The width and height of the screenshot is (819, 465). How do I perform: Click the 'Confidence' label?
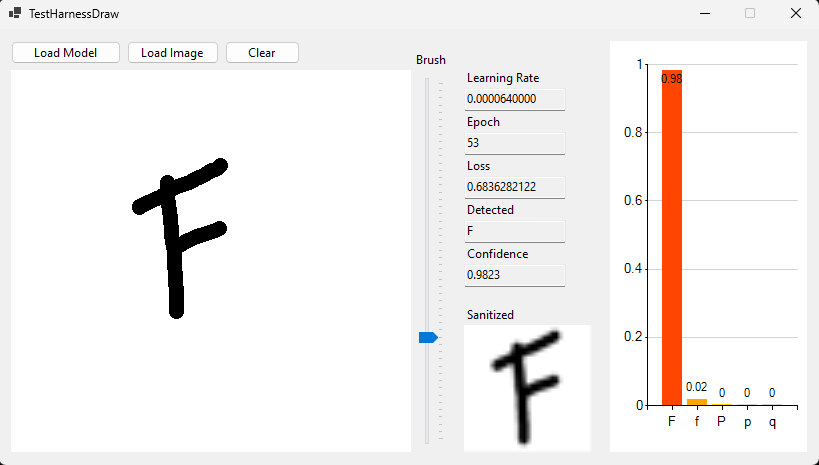tap(498, 253)
